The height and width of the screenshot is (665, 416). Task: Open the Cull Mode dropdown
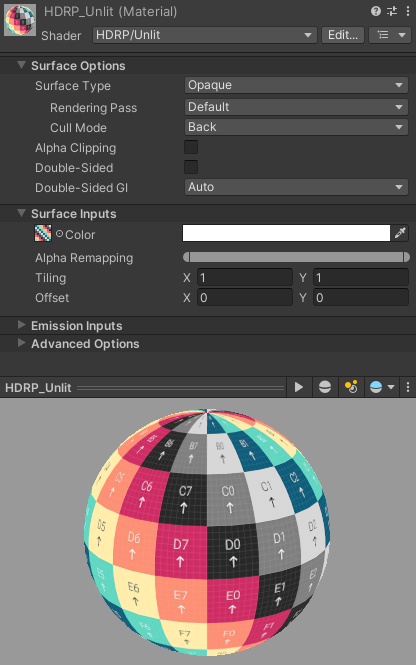point(296,127)
